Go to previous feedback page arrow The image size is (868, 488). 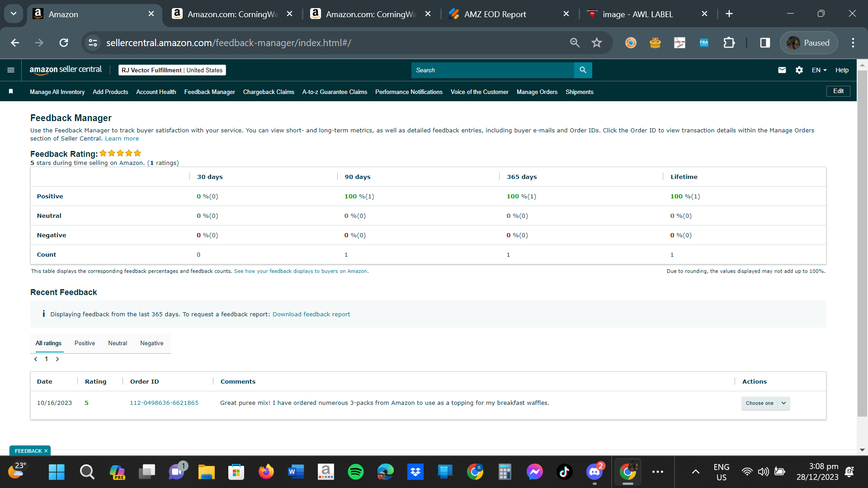point(36,359)
